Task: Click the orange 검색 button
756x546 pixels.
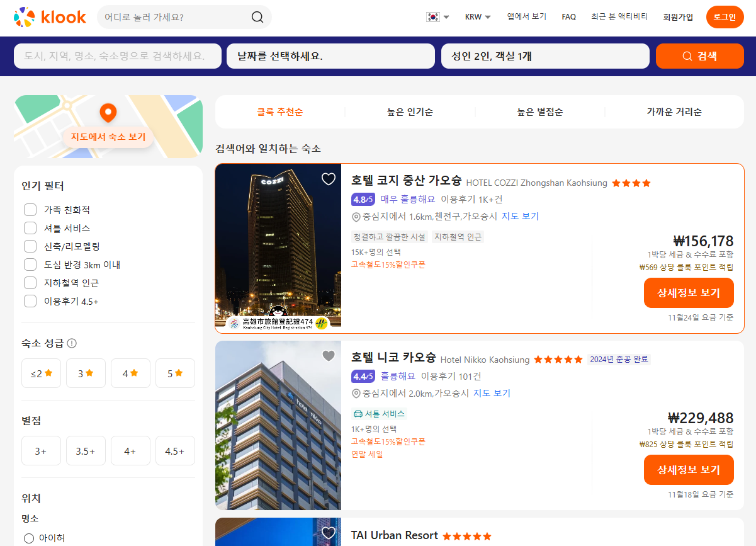Action: point(700,56)
